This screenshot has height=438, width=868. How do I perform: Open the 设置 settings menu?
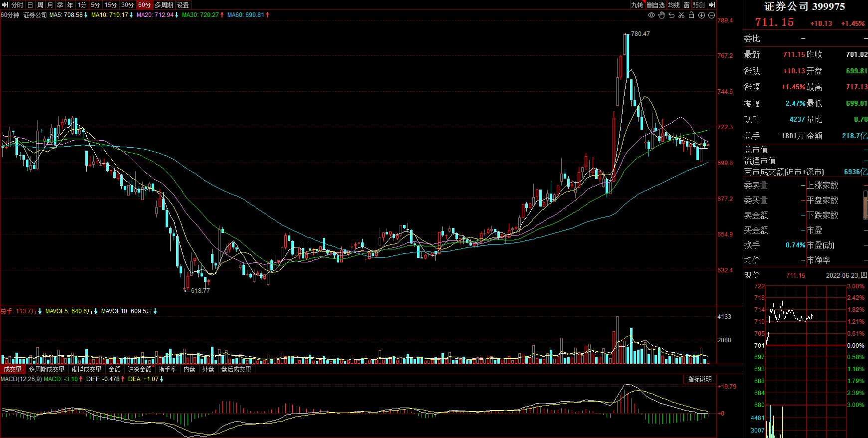pos(183,5)
